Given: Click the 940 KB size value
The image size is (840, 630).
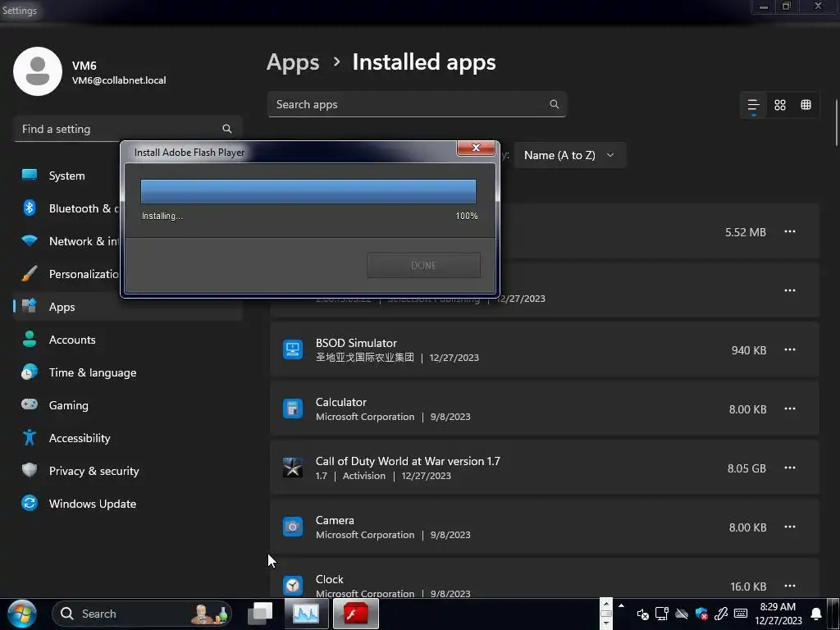Looking at the screenshot, I should (748, 350).
